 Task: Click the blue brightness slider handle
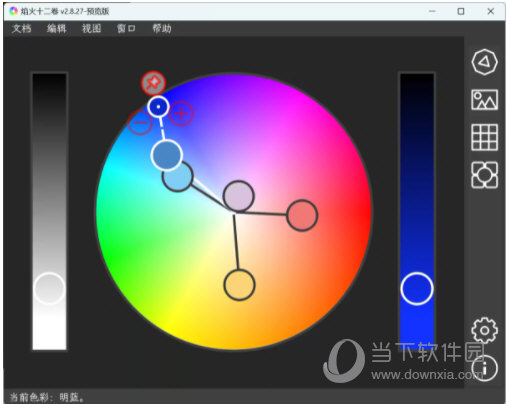(417, 289)
